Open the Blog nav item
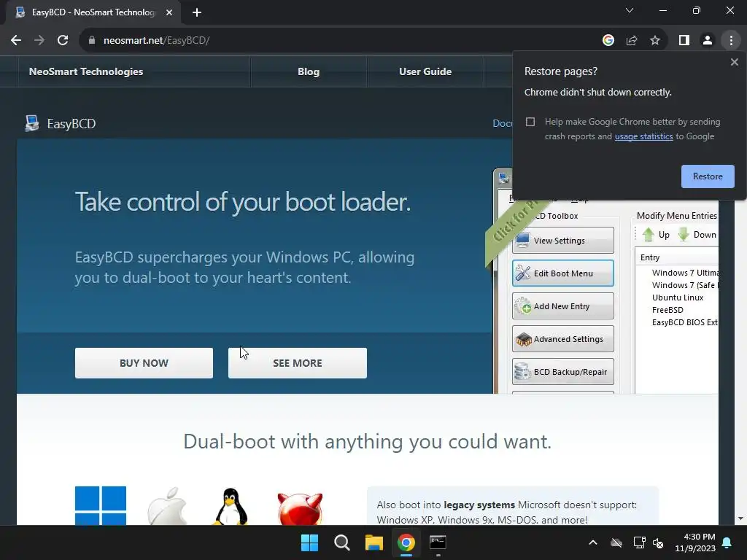The height and width of the screenshot is (560, 747). [309, 71]
